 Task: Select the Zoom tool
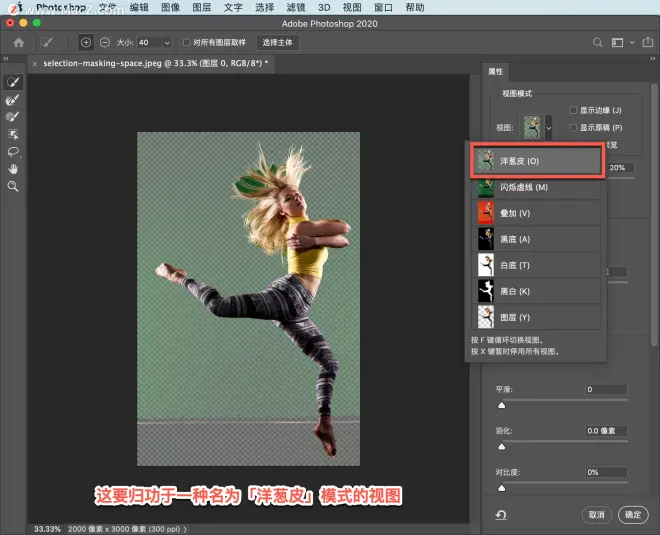point(13,186)
